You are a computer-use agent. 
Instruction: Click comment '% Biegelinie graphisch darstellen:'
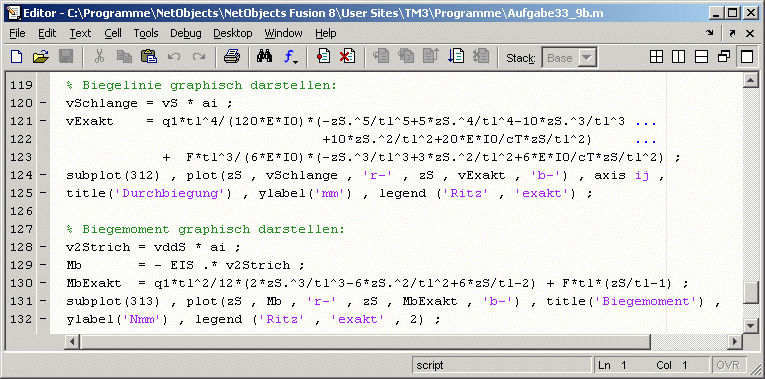(x=201, y=85)
